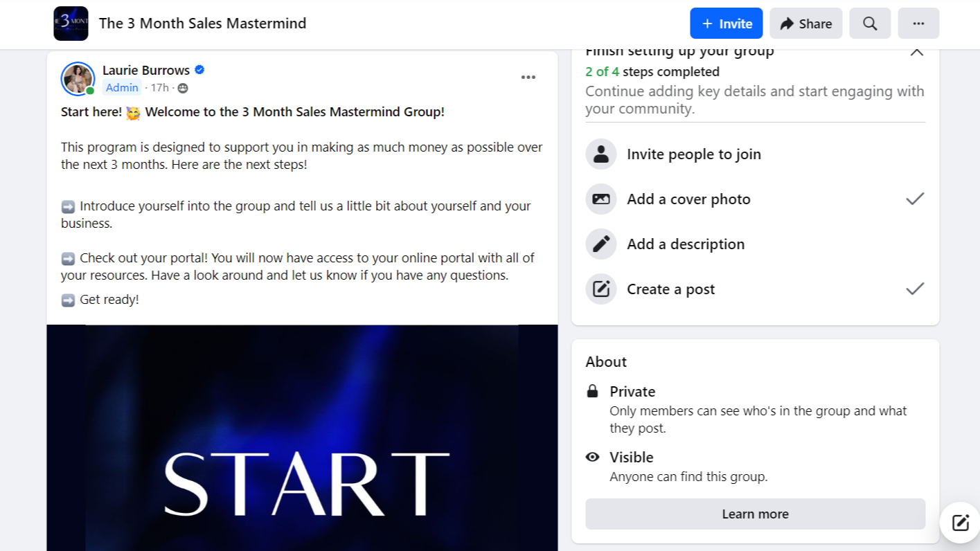Select Add a description step

pyautogui.click(x=686, y=244)
